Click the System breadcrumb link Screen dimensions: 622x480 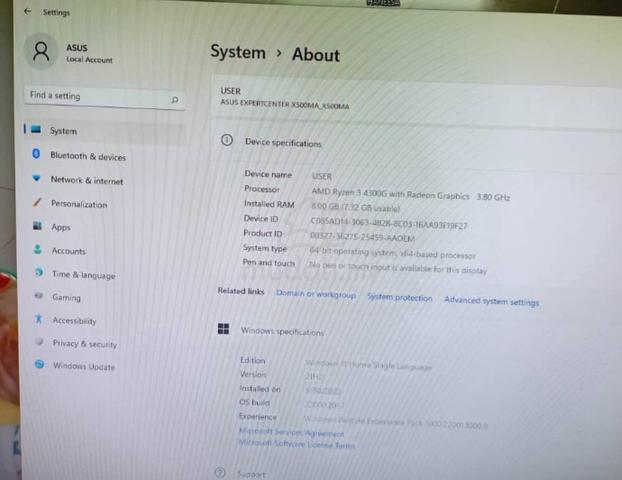[238, 52]
